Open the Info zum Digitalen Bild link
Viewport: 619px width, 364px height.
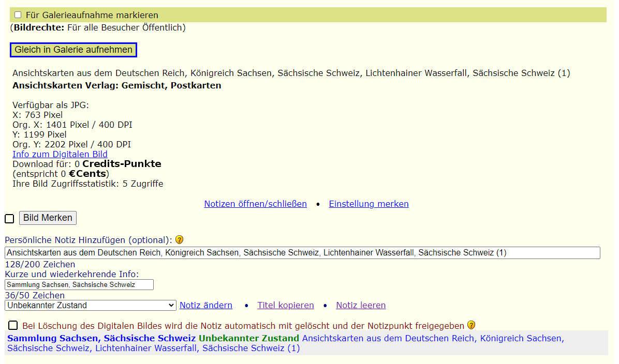click(x=60, y=154)
